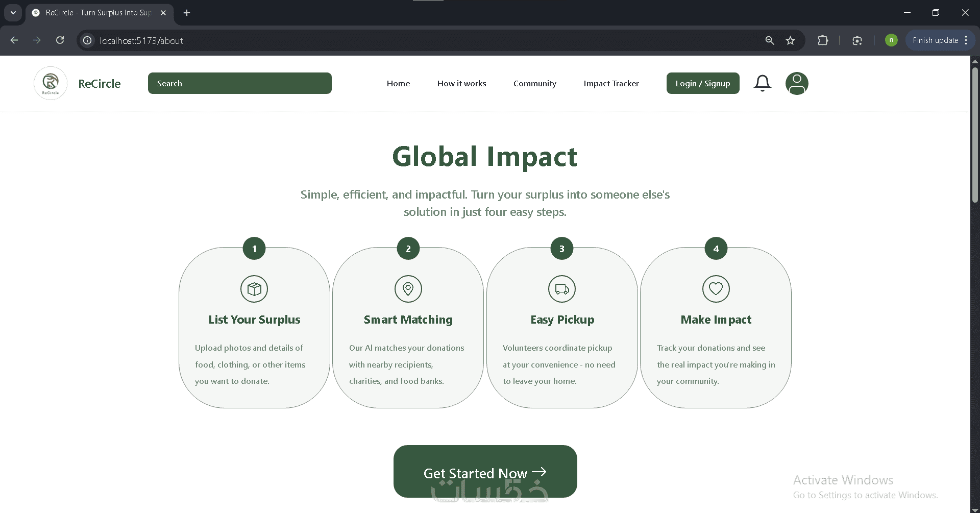Click step number 1 badge
The height and width of the screenshot is (513, 980).
point(254,249)
